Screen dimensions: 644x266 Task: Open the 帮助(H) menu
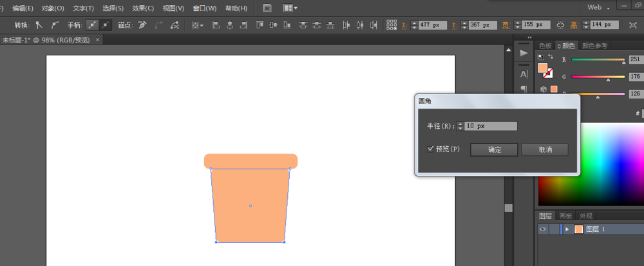tap(236, 8)
